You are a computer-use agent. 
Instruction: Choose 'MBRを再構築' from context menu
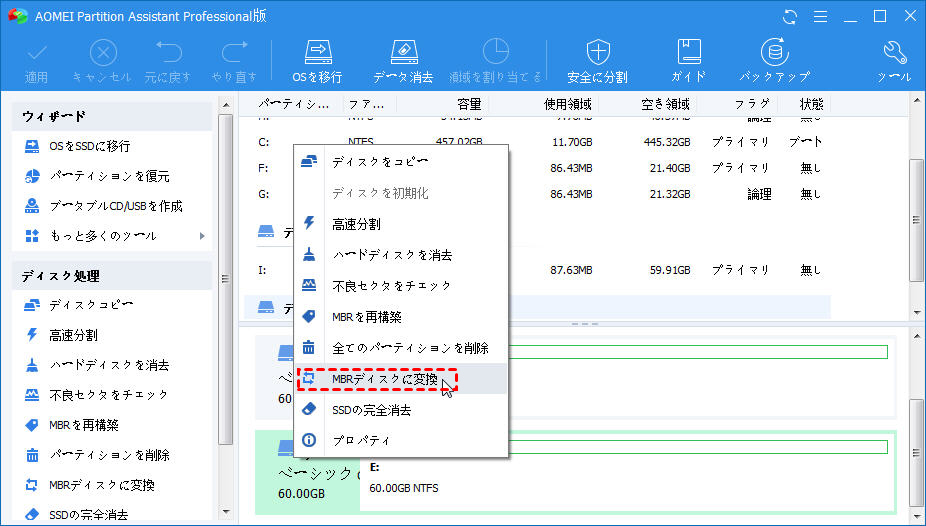401,317
